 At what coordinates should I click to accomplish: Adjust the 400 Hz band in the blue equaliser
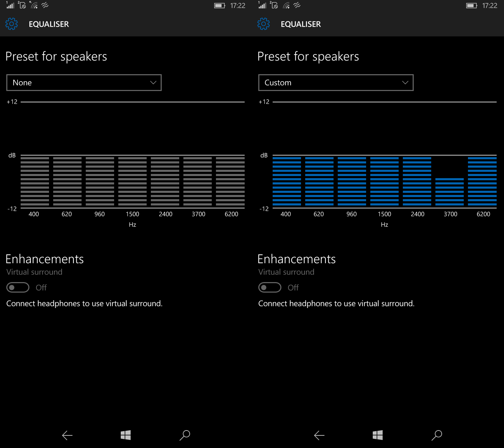287,181
